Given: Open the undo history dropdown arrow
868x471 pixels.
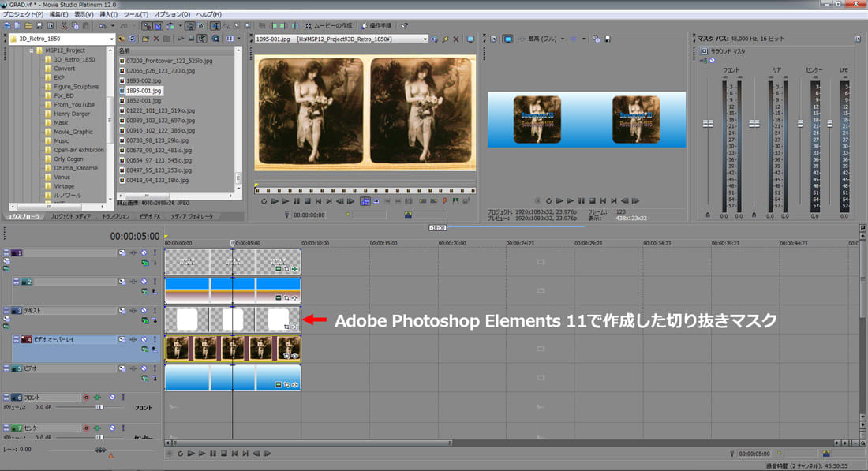Looking at the screenshot, I should 112,26.
